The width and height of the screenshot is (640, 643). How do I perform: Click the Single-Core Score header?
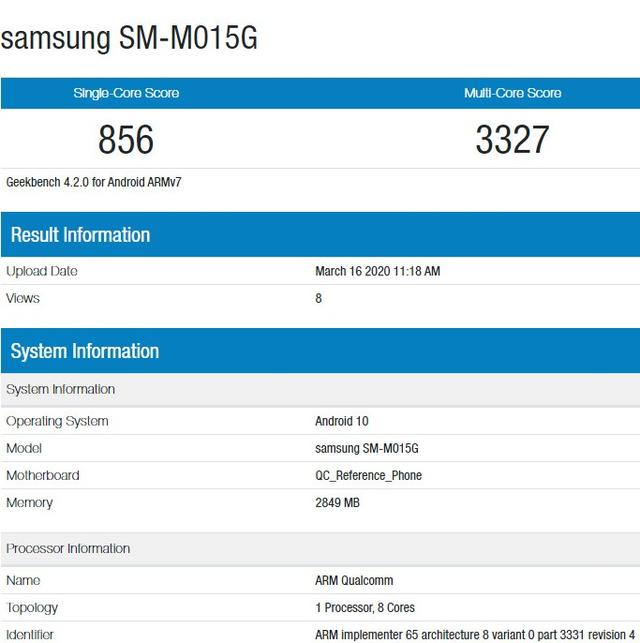tap(126, 93)
